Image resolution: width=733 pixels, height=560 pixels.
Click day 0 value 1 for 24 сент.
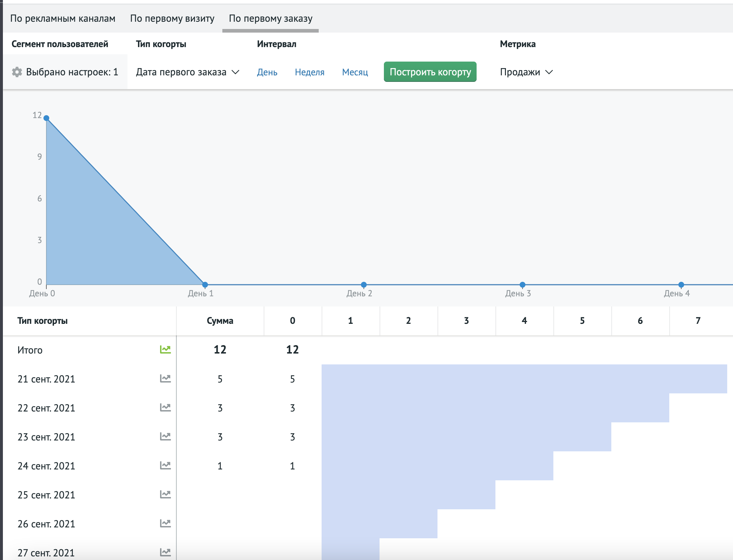[x=293, y=466]
